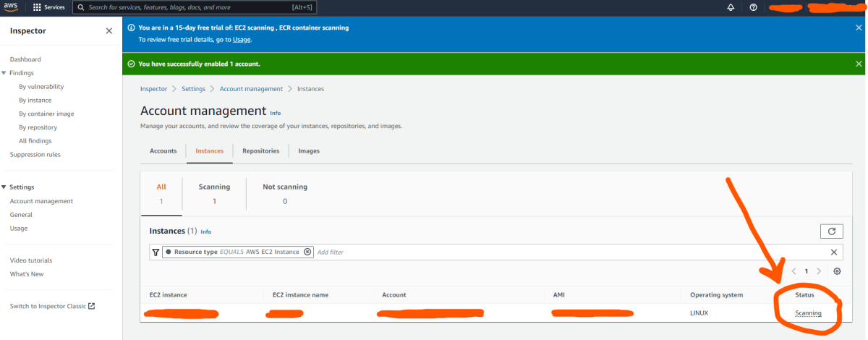
Task: Go to Dashboard in sidebar
Action: (x=25, y=59)
